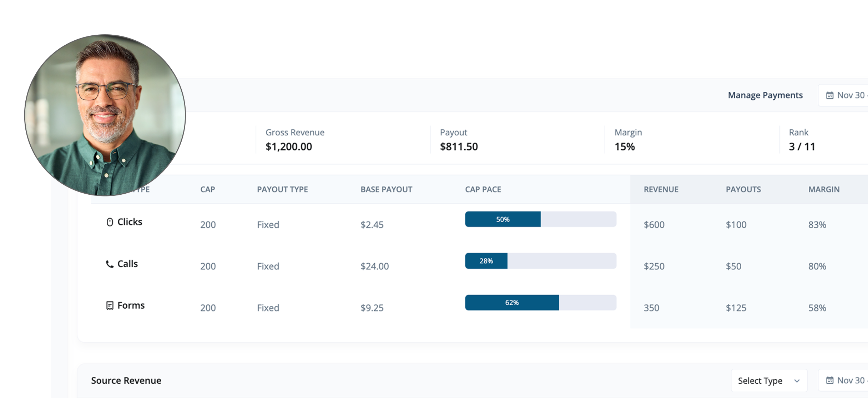Open the top Nov 30 date picker

coord(850,95)
